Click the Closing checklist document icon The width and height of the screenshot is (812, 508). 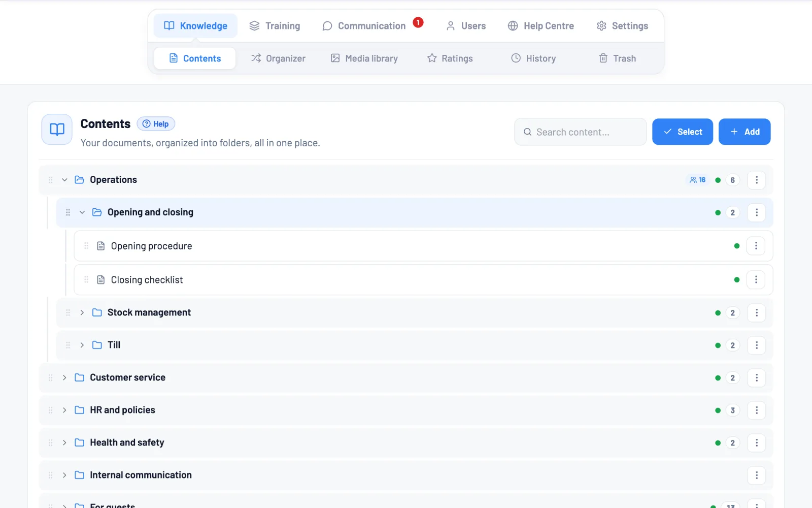coord(101,279)
